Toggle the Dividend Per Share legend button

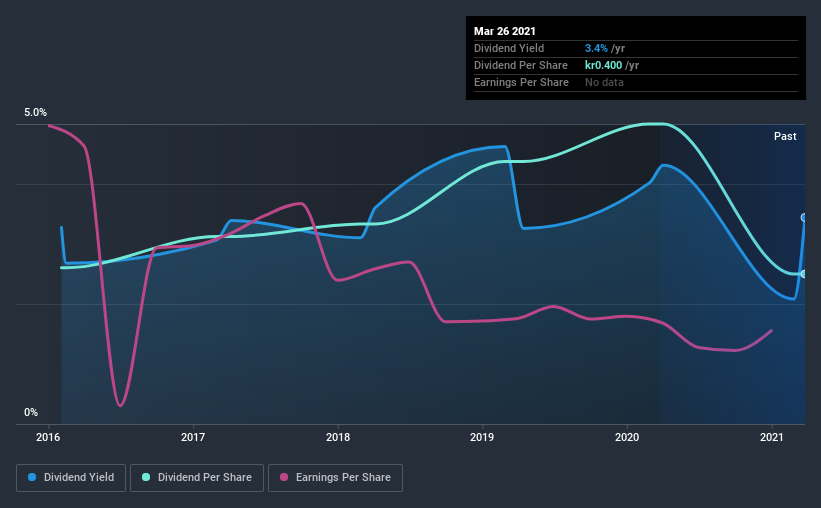click(x=197, y=478)
